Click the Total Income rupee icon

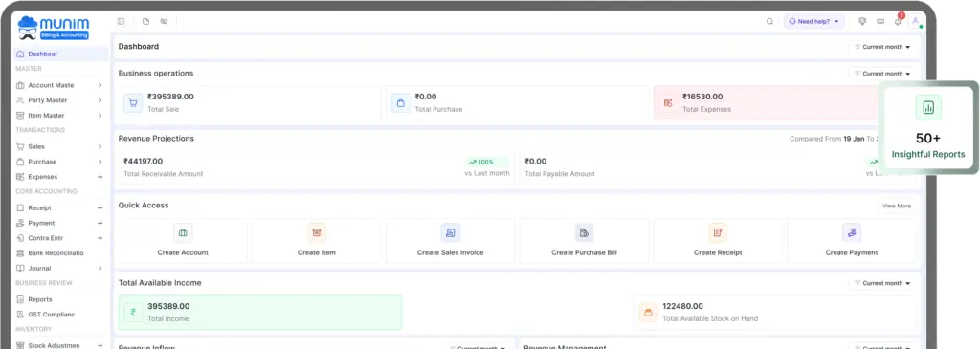tap(133, 312)
